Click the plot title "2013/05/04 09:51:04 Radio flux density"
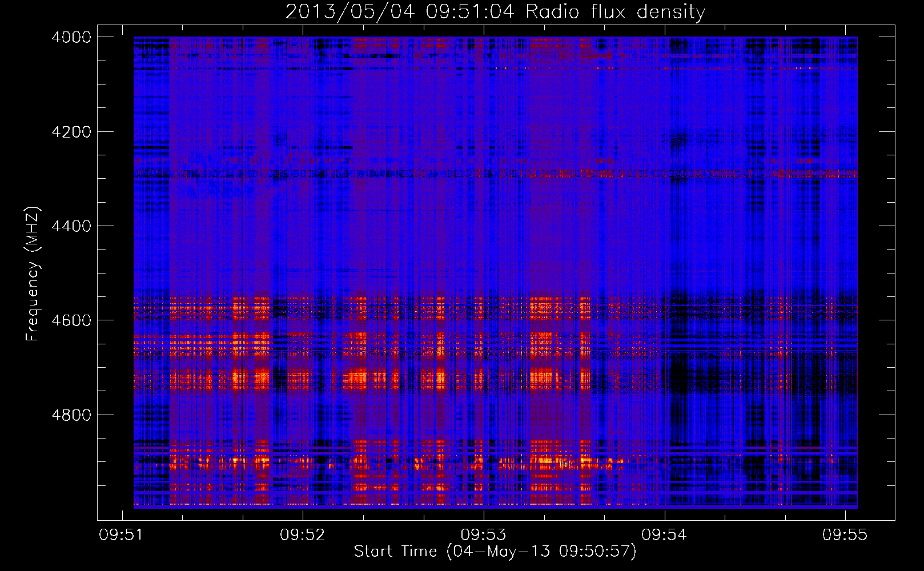 495,12
